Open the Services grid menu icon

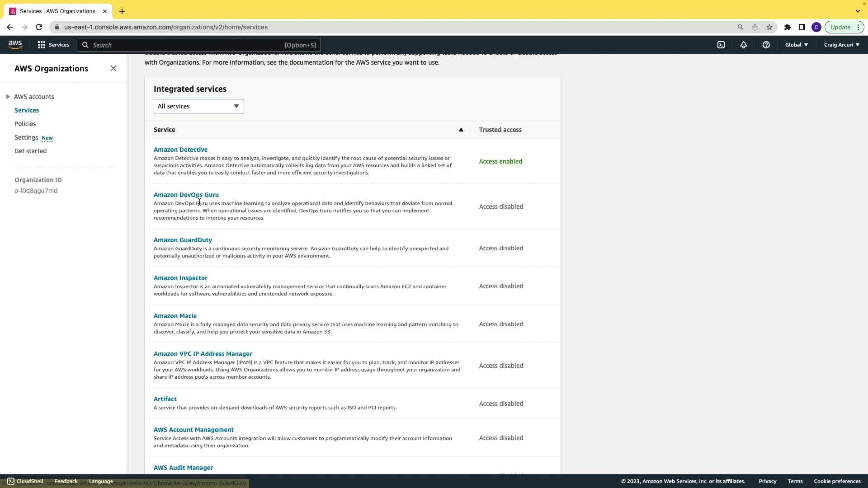[x=42, y=45]
